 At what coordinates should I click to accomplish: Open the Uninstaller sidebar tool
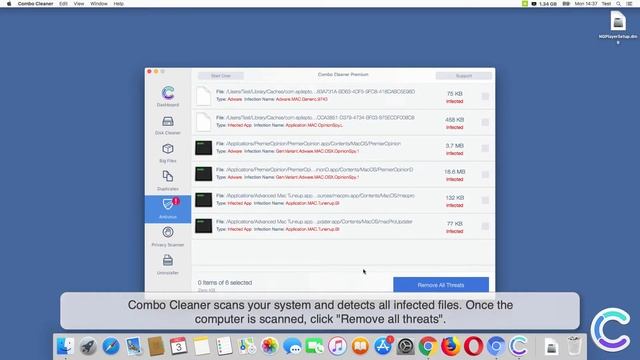[x=168, y=265]
